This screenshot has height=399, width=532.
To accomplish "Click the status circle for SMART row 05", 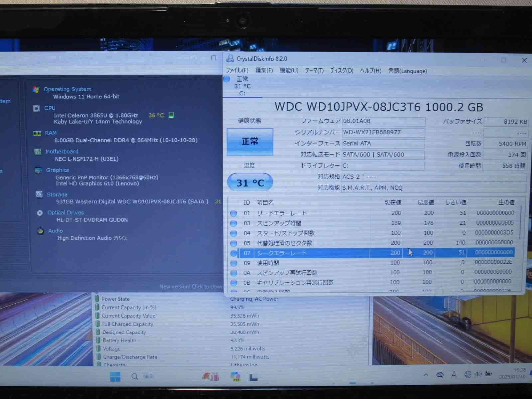I will [x=234, y=243].
